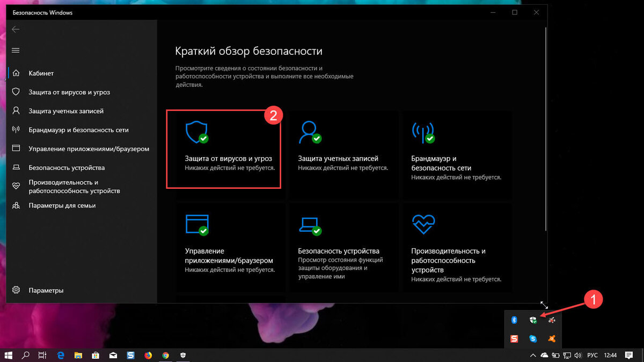644x362 pixels.
Task: Collapse the hidden tray icons chevron
Action: click(x=533, y=355)
